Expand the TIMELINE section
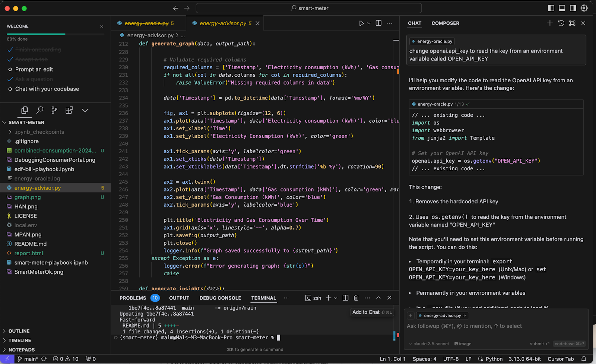The image size is (596, 364). pyautogui.click(x=20, y=340)
